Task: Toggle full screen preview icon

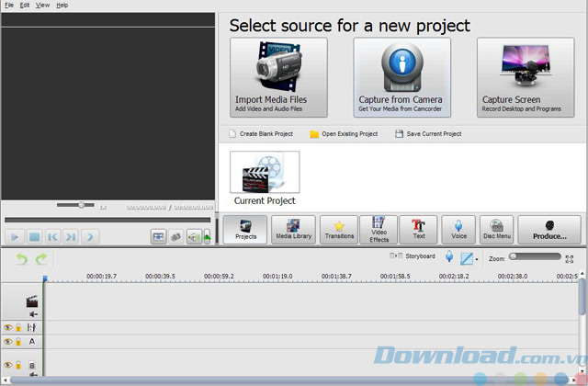Action: [x=158, y=237]
